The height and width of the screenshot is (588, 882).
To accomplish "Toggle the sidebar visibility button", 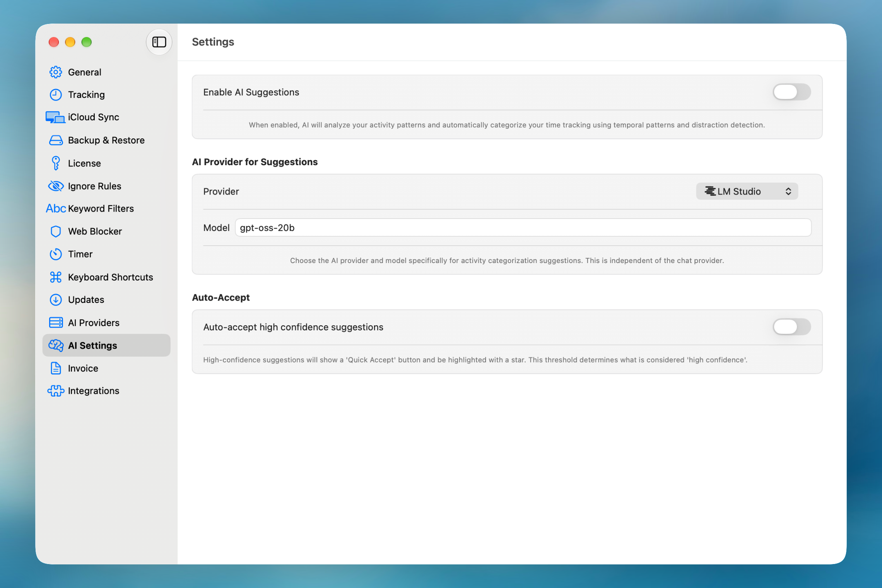I will click(159, 42).
